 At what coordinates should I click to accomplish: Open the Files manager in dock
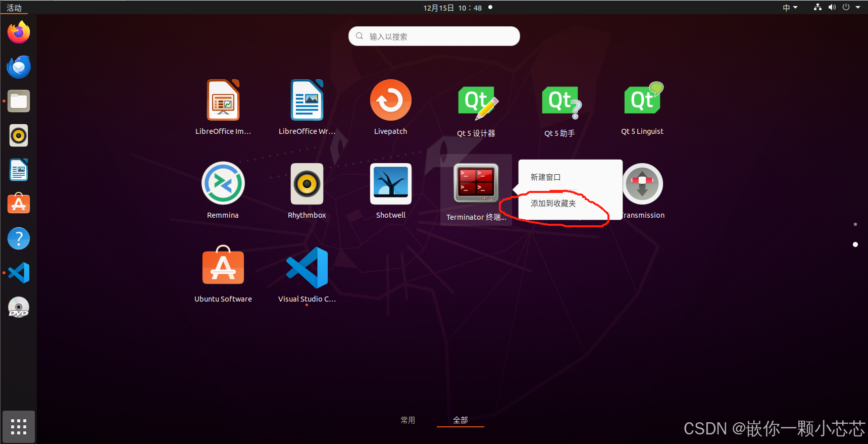point(19,101)
